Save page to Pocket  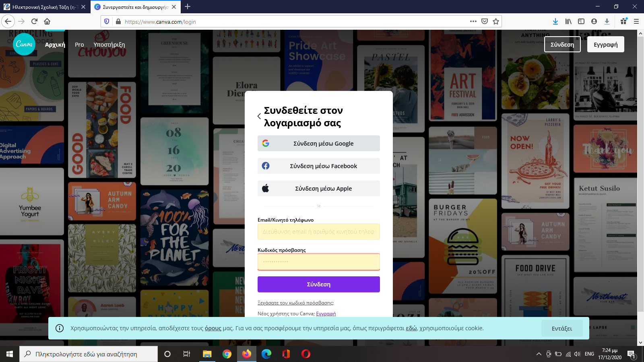pyautogui.click(x=485, y=21)
